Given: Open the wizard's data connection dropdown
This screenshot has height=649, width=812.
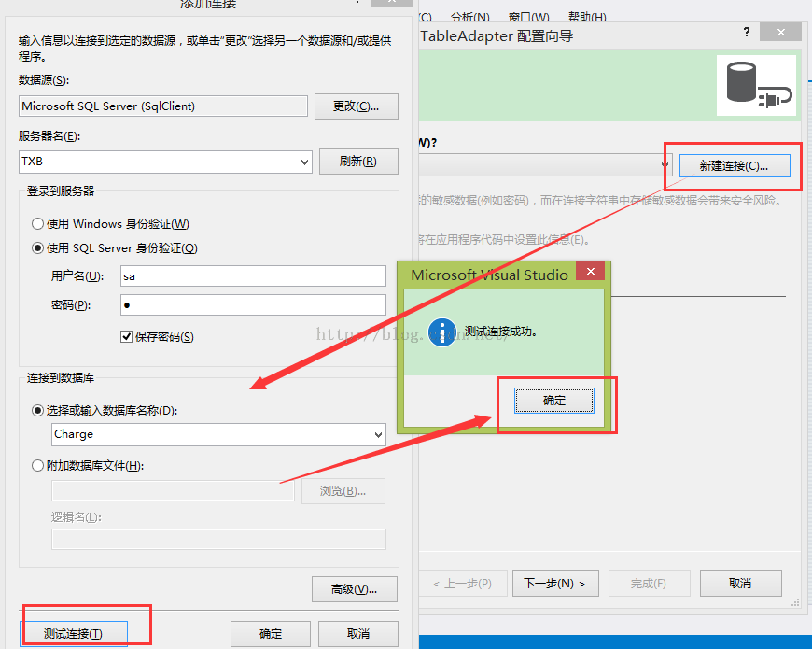Looking at the screenshot, I should pos(665,165).
